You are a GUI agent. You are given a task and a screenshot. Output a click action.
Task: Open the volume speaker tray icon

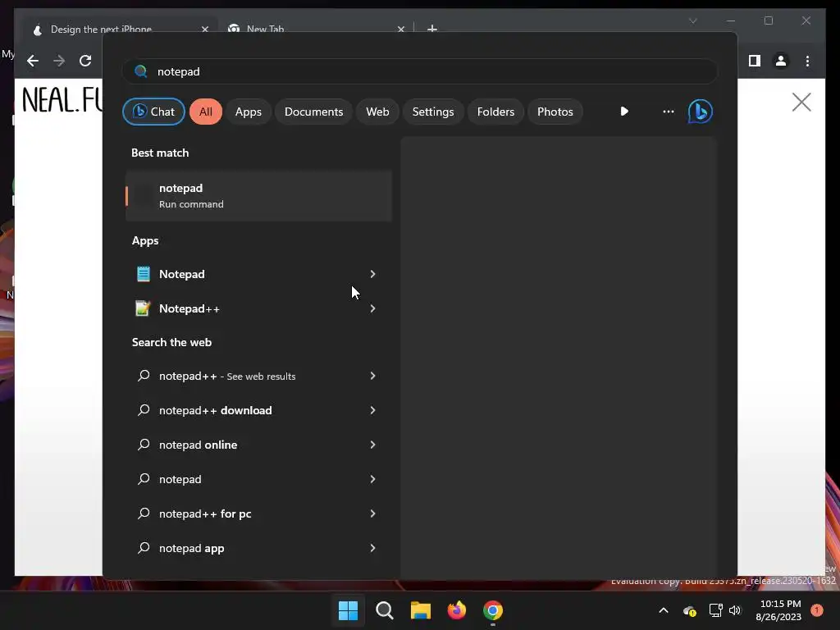tap(735, 610)
